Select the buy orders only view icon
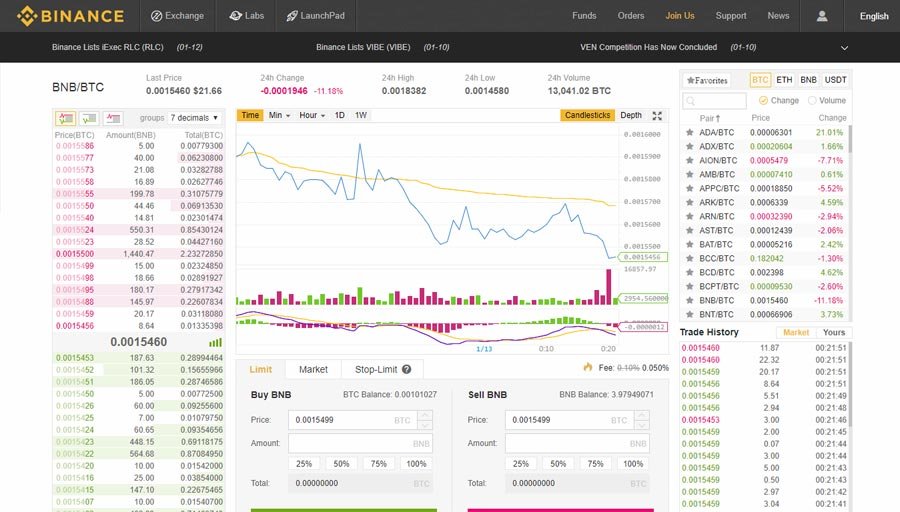Image resolution: width=900 pixels, height=512 pixels. pyautogui.click(x=89, y=118)
